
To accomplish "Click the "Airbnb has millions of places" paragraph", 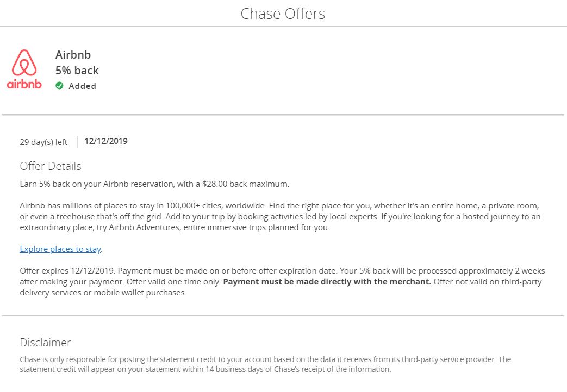I will tap(279, 217).
